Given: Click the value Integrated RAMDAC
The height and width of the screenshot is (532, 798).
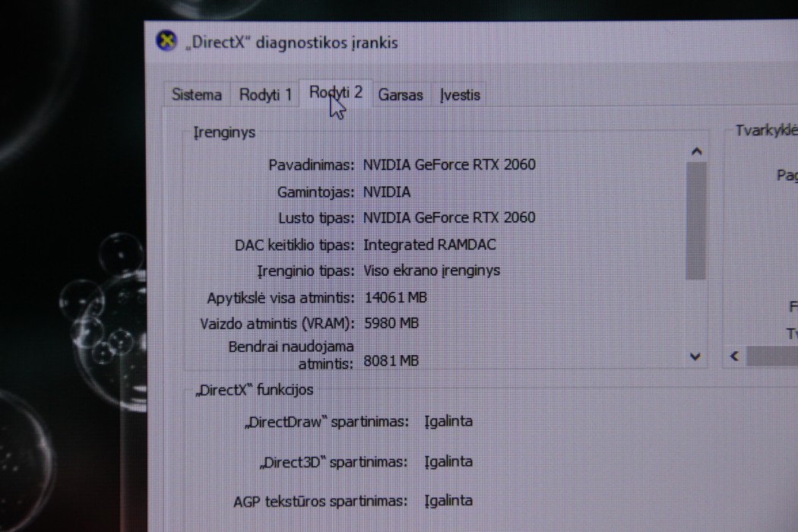Looking at the screenshot, I should click(429, 245).
